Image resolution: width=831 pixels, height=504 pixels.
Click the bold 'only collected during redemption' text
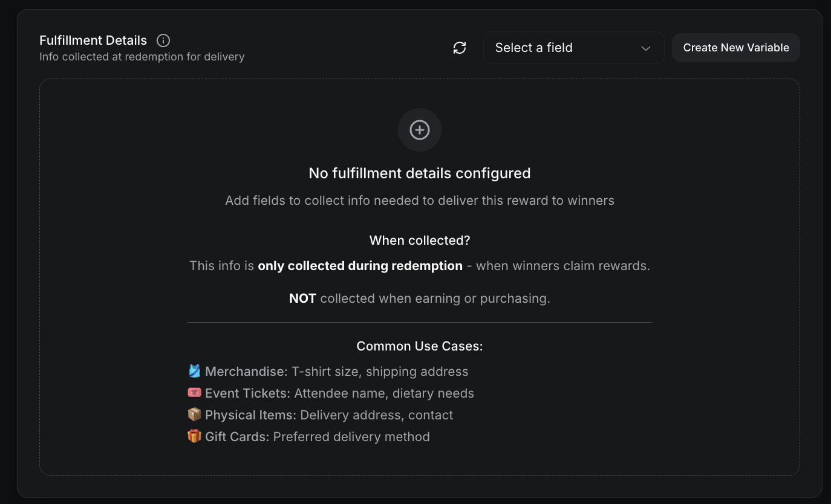click(x=360, y=266)
